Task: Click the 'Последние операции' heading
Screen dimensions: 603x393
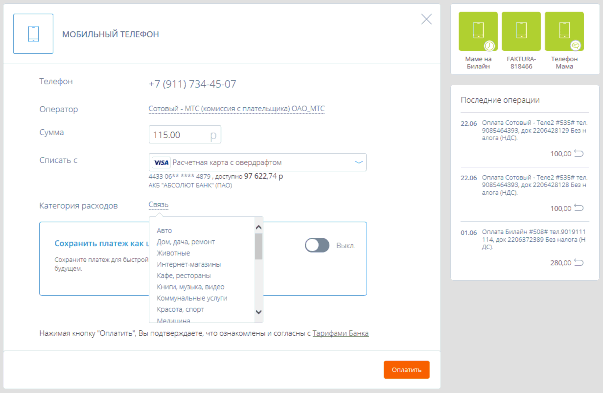Action: (x=500, y=100)
